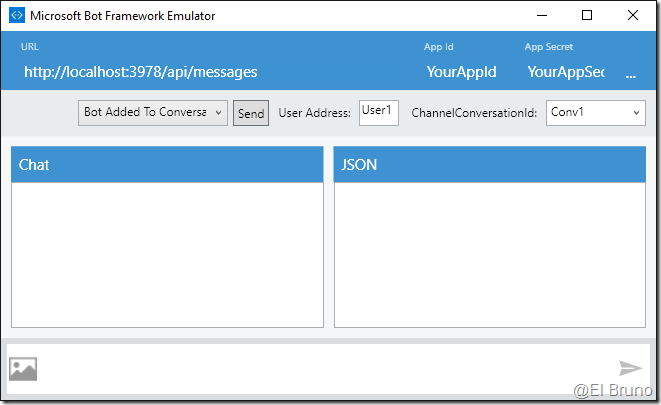Maximize the emulator window
The image size is (661, 405).
click(x=587, y=16)
